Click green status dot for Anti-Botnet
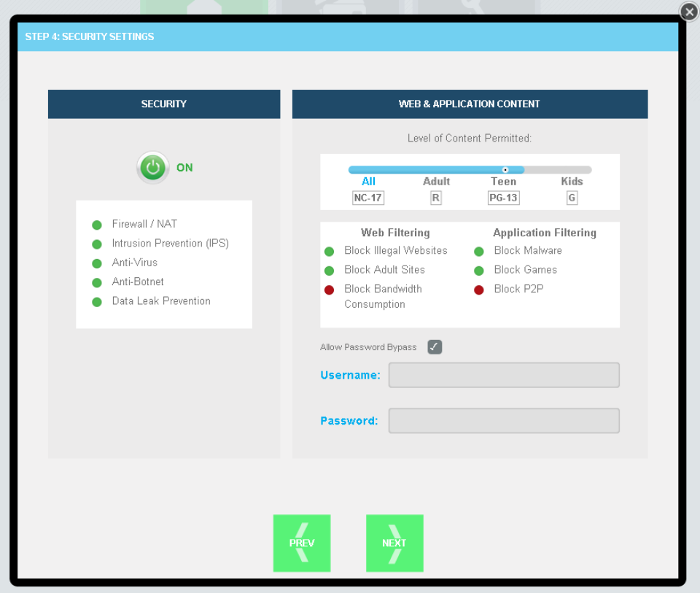 (97, 283)
